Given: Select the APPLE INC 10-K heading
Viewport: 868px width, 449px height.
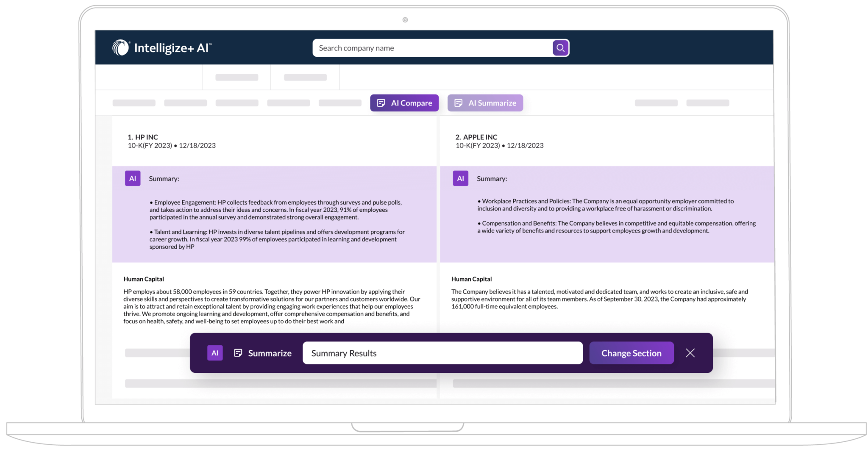Looking at the screenshot, I should [478, 137].
